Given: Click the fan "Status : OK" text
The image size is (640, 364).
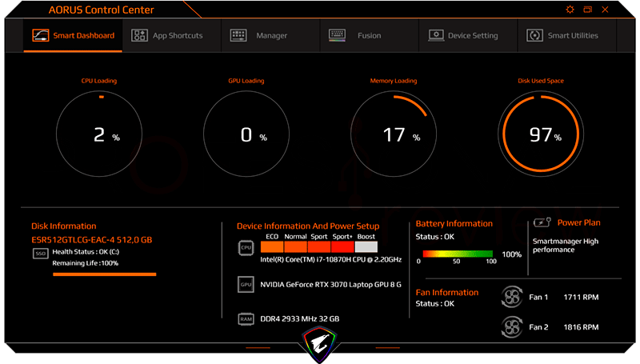Looking at the screenshot, I should point(434,304).
